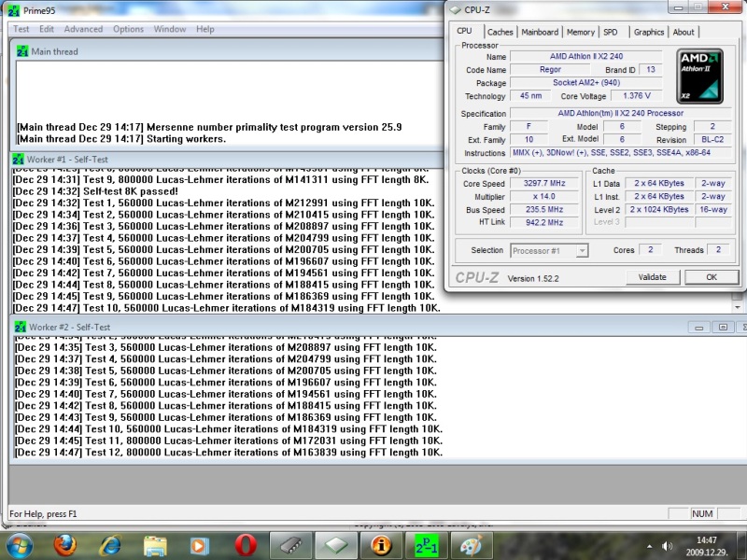Screen dimensions: 747x560
Task: Click OK button in CPU-Z
Action: tap(712, 277)
